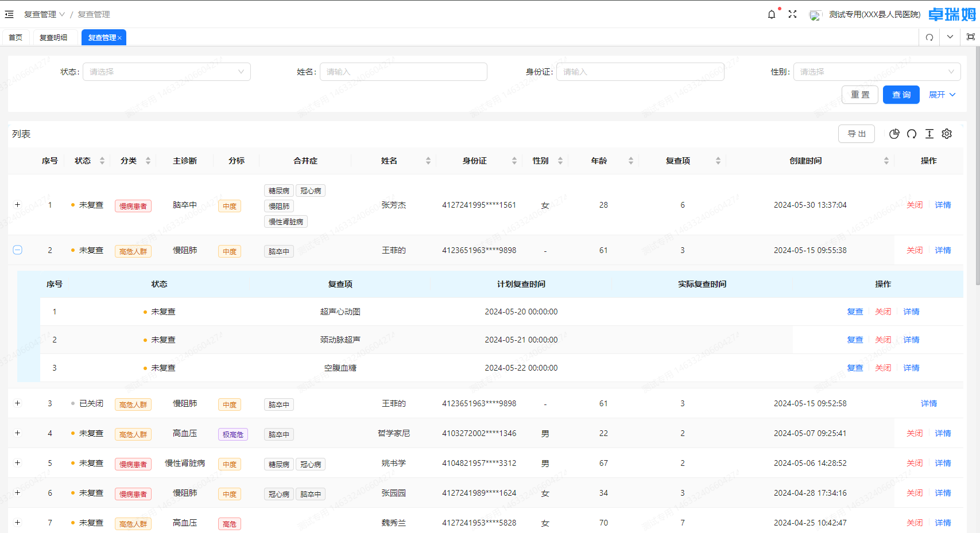This screenshot has height=533, width=980.
Task: Expand row 1 for 张芳杰
Action: pos(17,205)
